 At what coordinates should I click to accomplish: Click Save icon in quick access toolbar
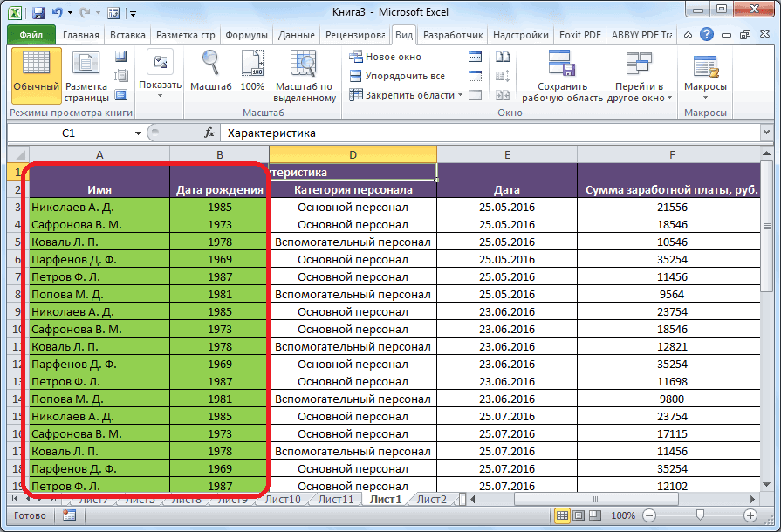tap(38, 14)
